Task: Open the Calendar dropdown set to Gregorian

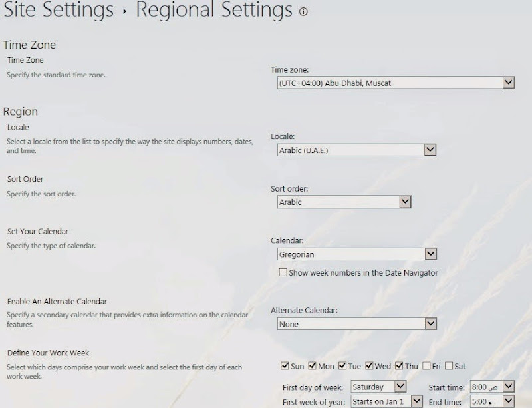Action: coord(356,254)
